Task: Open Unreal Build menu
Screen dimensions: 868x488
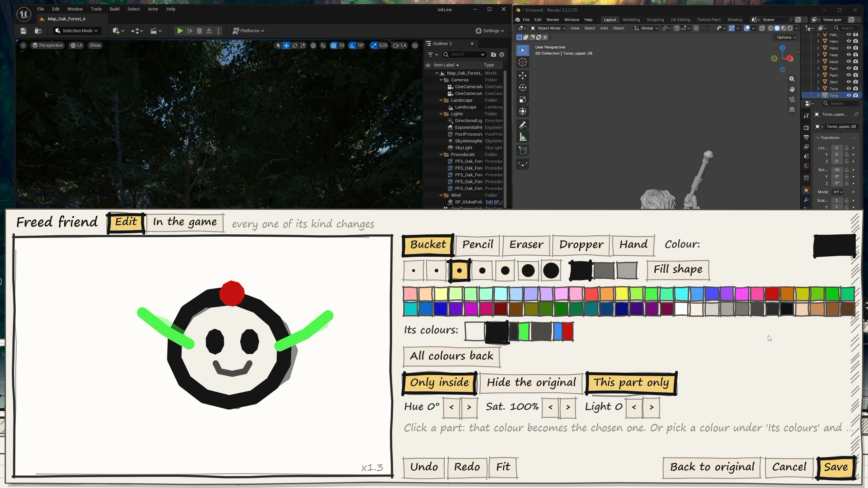Action: click(x=115, y=9)
